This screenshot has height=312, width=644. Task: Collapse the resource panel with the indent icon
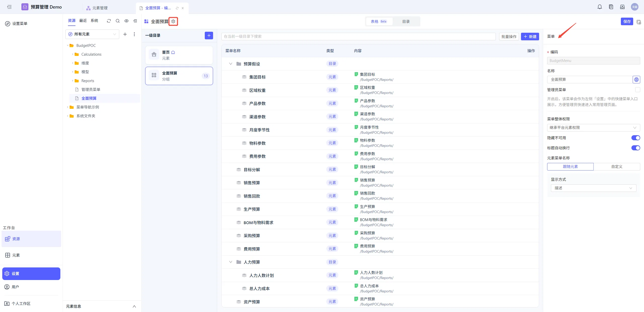pos(135,21)
